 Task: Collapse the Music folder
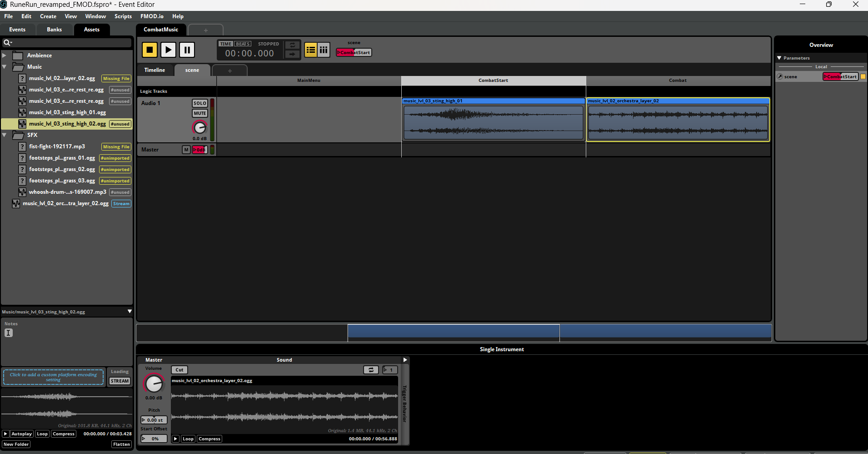[x=5, y=67]
